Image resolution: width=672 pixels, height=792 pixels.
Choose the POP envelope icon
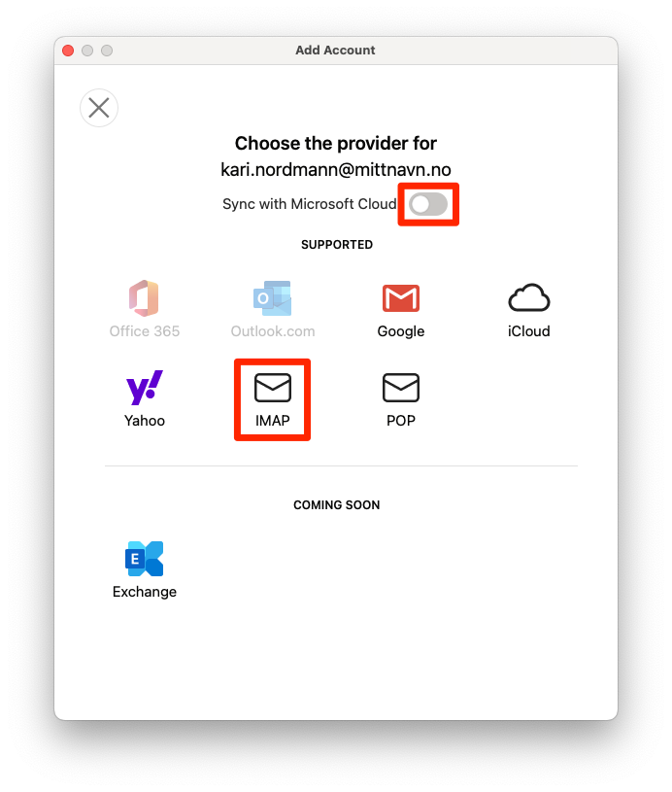[x=401, y=388]
